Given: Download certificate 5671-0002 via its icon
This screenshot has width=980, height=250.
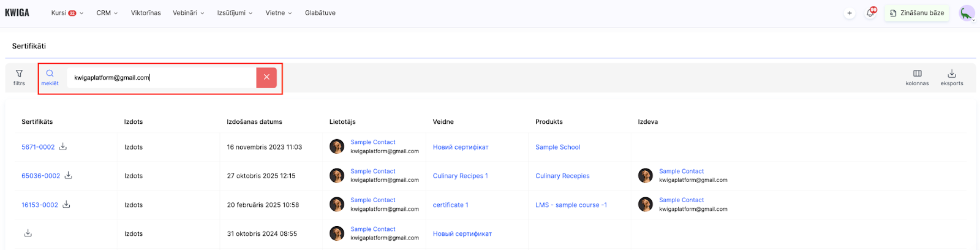Looking at the screenshot, I should pyautogui.click(x=63, y=146).
